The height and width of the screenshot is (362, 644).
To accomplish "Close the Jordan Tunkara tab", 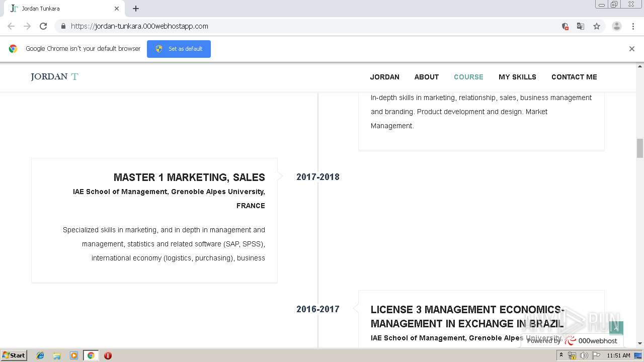I will click(x=117, y=9).
